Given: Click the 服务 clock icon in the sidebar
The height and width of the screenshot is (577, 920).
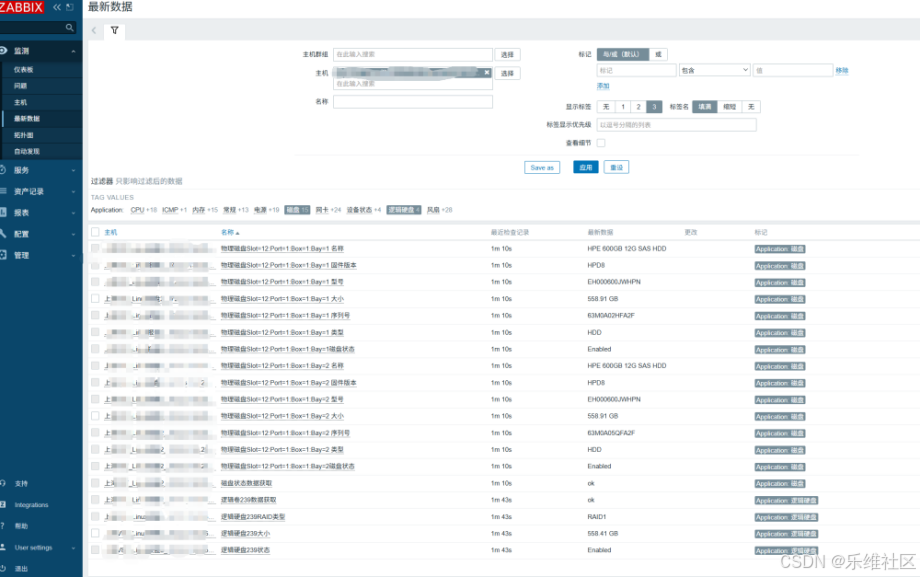Looking at the screenshot, I should pos(4,170).
